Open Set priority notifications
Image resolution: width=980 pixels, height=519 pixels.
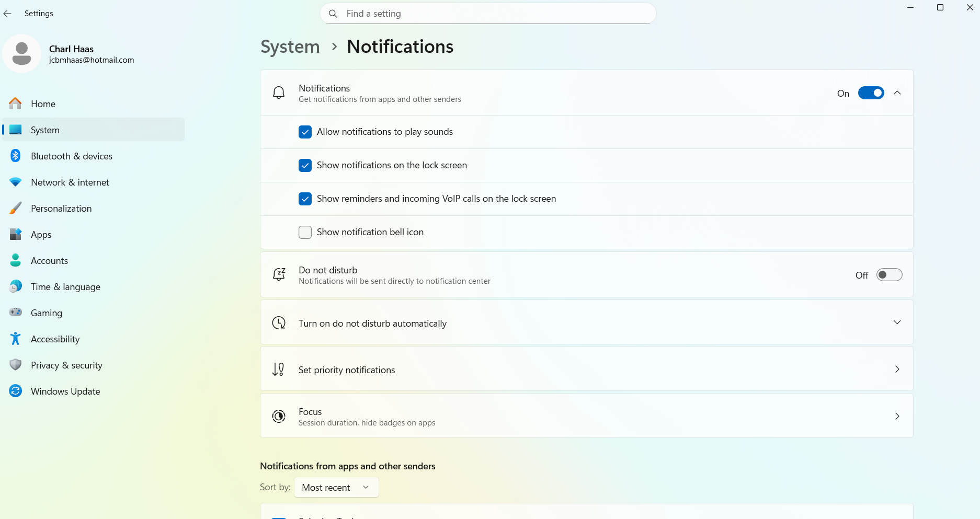[587, 369]
